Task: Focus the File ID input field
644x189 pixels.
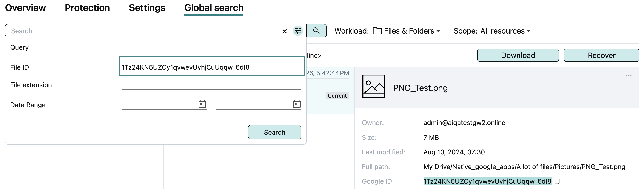Action: click(211, 67)
